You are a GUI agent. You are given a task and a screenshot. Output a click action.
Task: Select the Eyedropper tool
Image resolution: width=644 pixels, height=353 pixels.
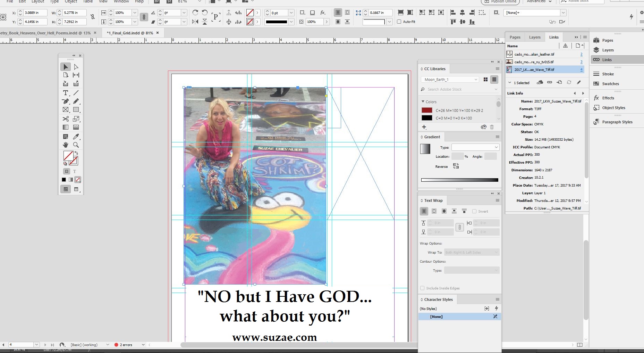pos(76,137)
